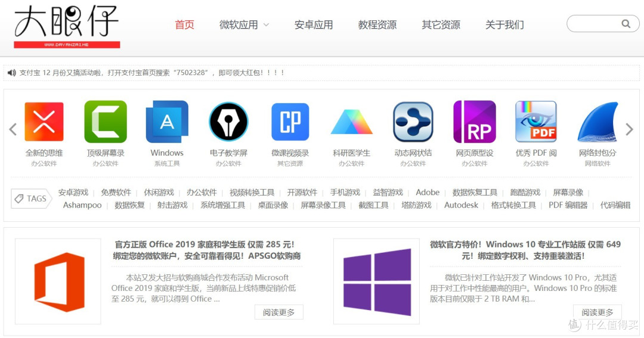Open the 其它资源 menu item
The image size is (644, 338).
[x=441, y=24]
